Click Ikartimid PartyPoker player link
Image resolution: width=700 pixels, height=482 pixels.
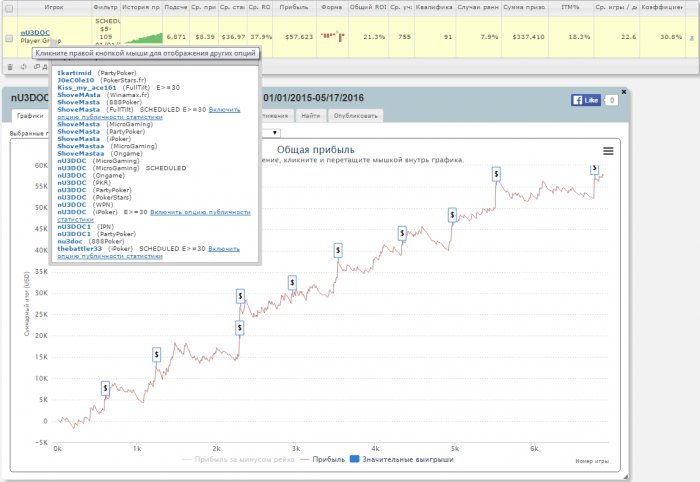76,73
